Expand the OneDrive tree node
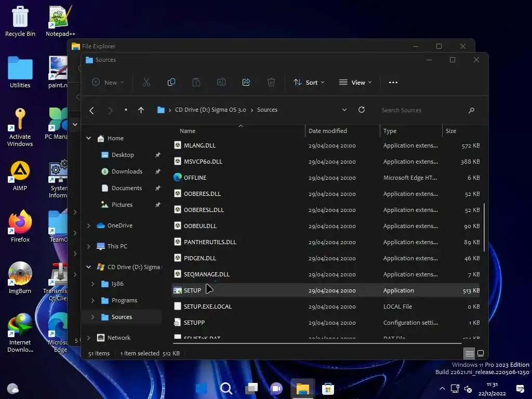The image size is (532, 399). click(88, 225)
